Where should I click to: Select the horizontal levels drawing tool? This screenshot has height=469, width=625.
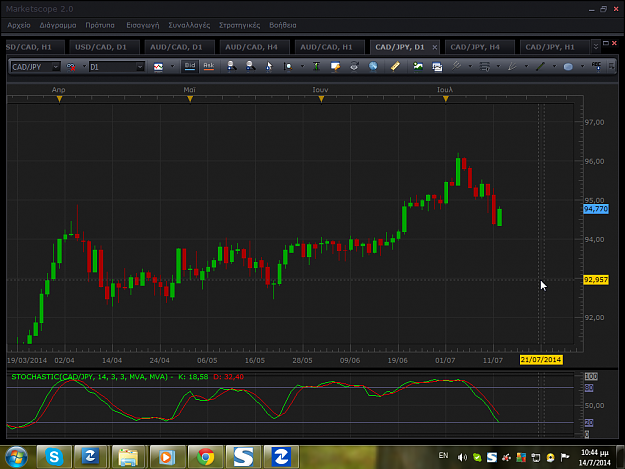pyautogui.click(x=485, y=66)
